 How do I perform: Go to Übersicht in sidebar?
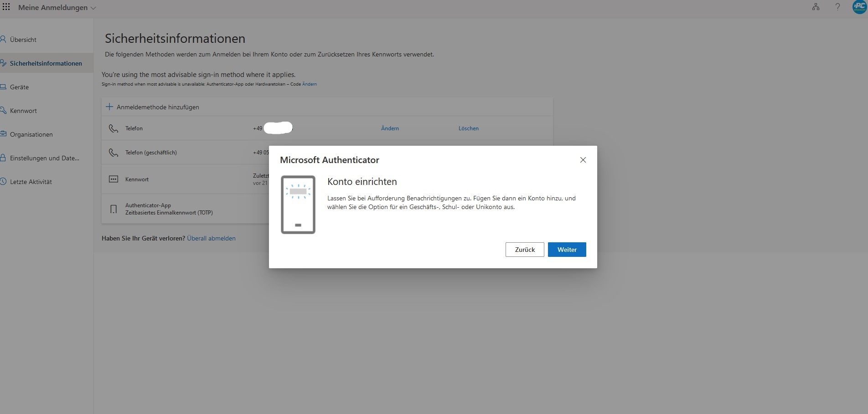coord(23,40)
